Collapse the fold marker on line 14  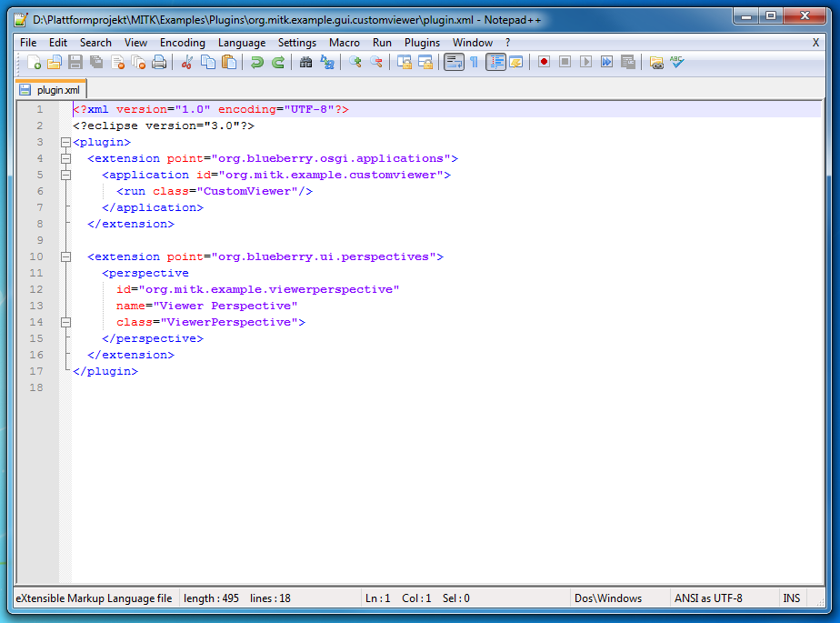pos(65,322)
